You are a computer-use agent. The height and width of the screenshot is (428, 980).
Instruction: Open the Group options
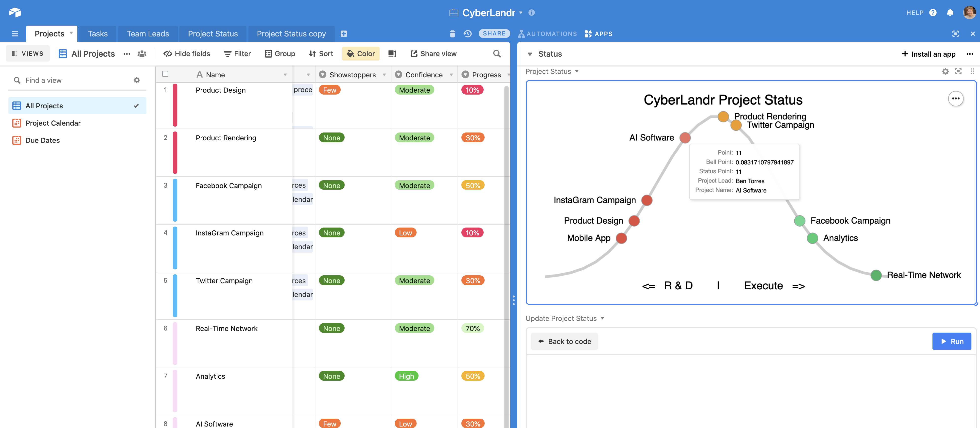click(280, 54)
